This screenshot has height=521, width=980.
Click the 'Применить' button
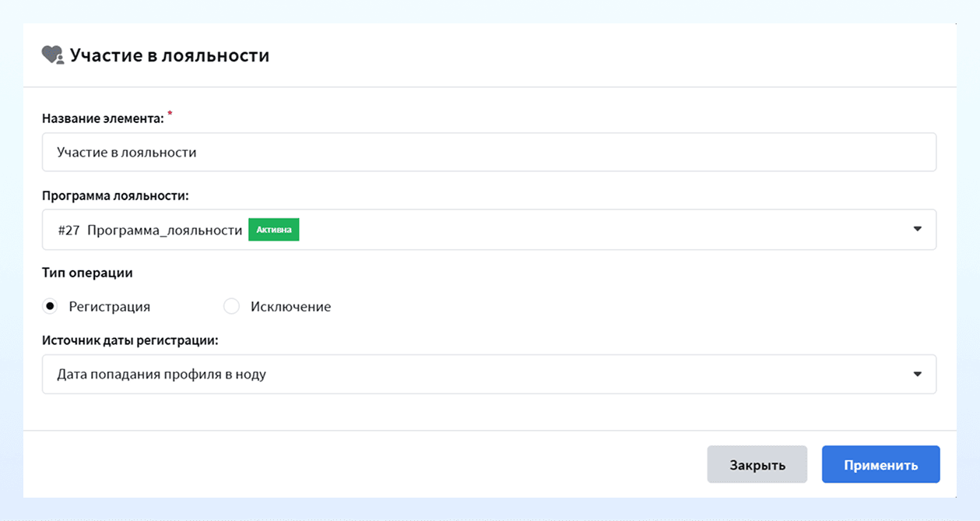[x=881, y=465]
